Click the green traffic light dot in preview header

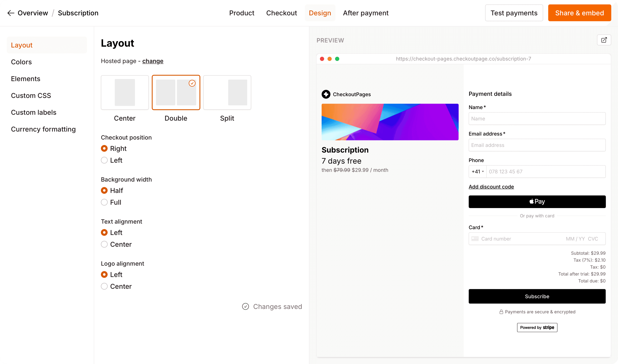point(337,59)
